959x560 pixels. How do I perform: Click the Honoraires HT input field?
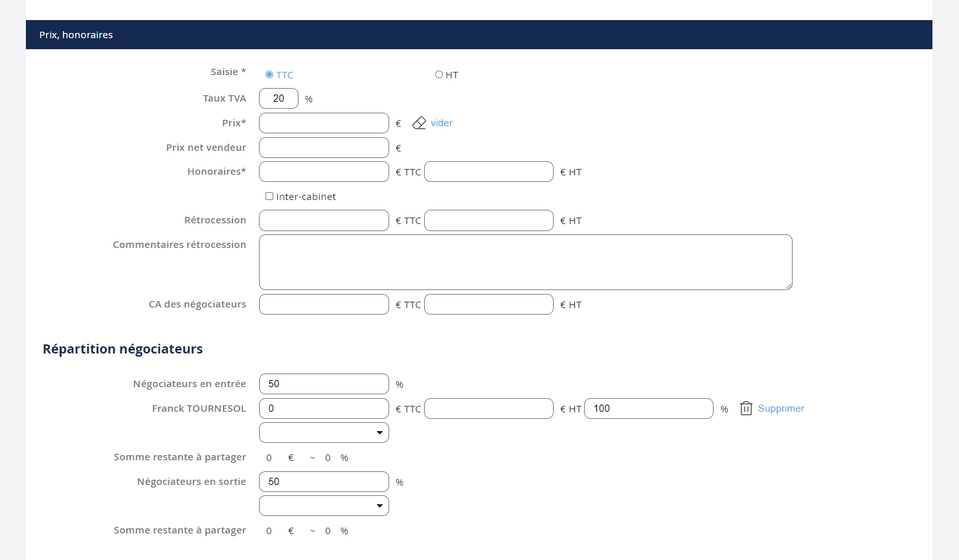[489, 172]
